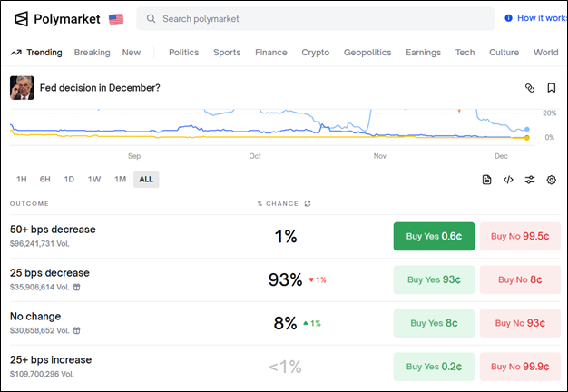Click the Polymarket logo icon
This screenshot has width=568, height=392.
coord(21,18)
